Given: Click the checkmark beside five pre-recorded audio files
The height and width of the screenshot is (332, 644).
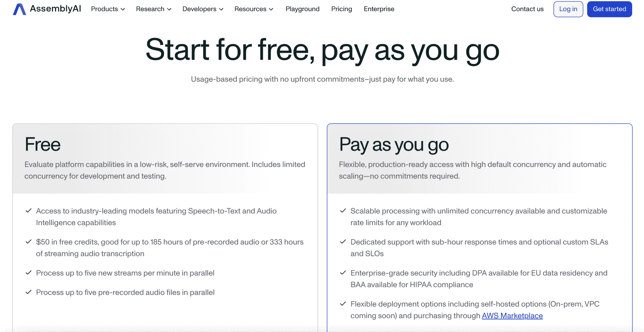Looking at the screenshot, I should tap(28, 292).
